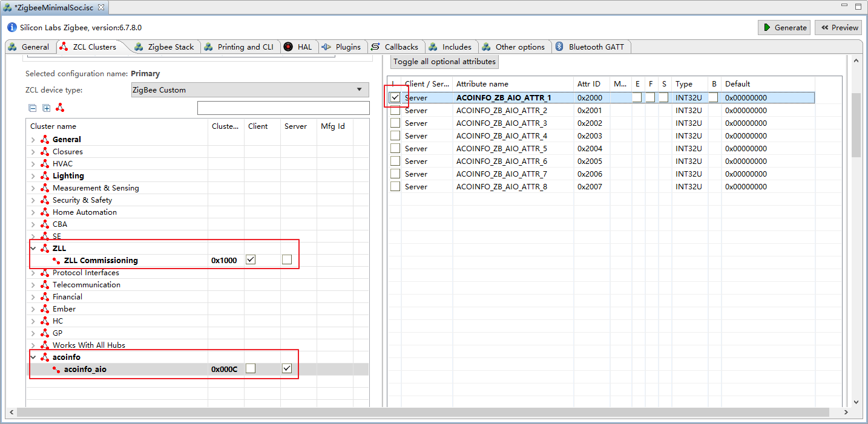Click the cluster filter text field
Screen dimensions: 868x424
click(283, 108)
